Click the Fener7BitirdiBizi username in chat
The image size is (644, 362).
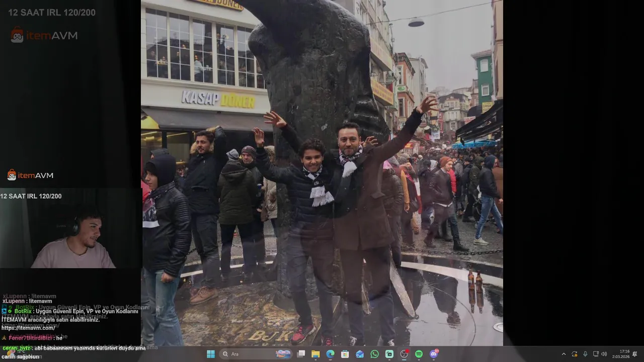click(30, 338)
